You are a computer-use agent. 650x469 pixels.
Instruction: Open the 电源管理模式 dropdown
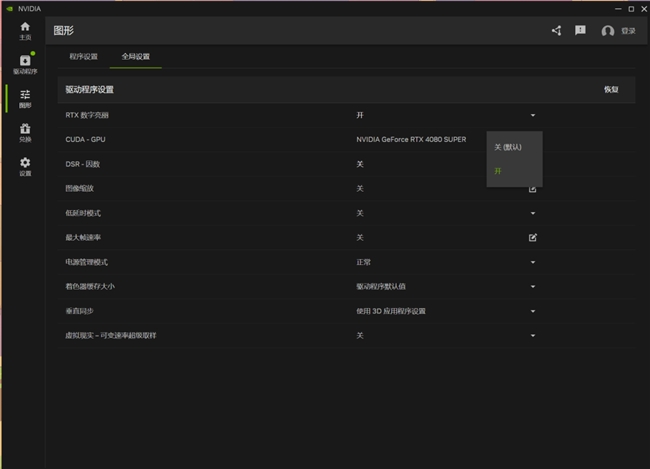click(533, 262)
